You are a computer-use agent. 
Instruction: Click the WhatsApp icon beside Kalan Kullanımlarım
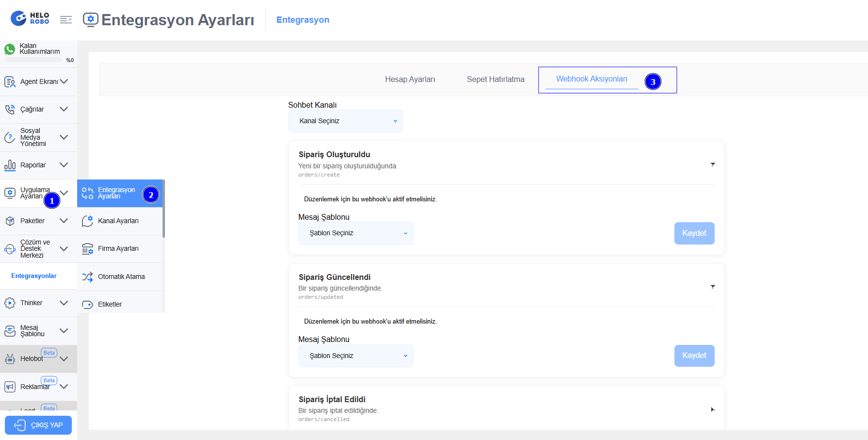pyautogui.click(x=10, y=49)
